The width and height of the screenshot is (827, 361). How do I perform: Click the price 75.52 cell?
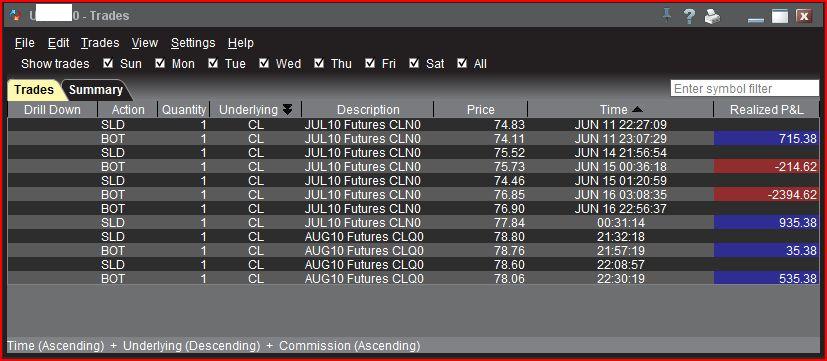pyautogui.click(x=480, y=153)
